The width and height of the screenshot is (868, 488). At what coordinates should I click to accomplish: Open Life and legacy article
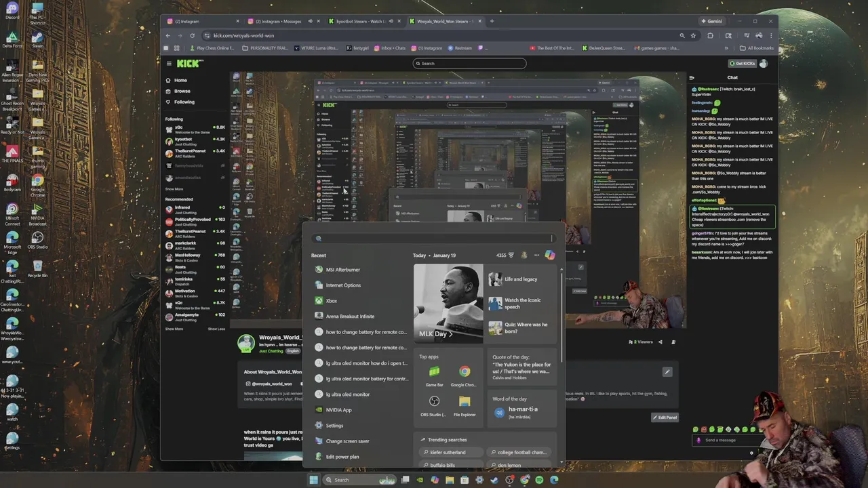click(520, 279)
